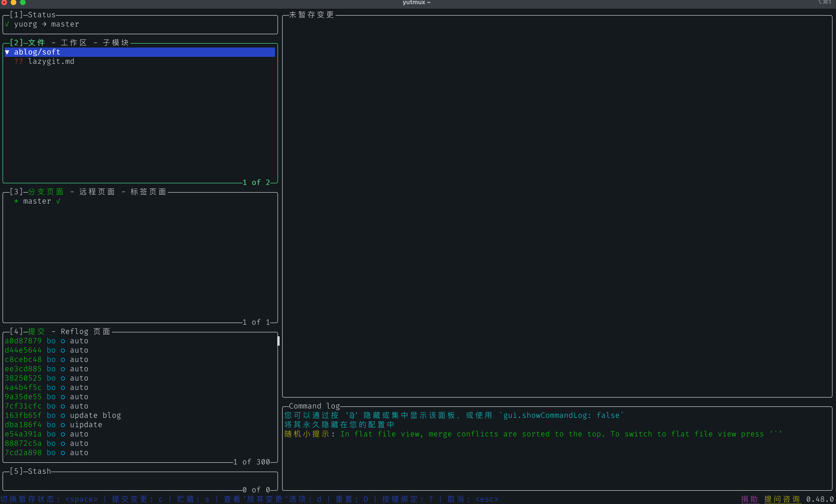Click the 贮藏: s shortcut
This screenshot has height=504, width=836.
(193, 499)
